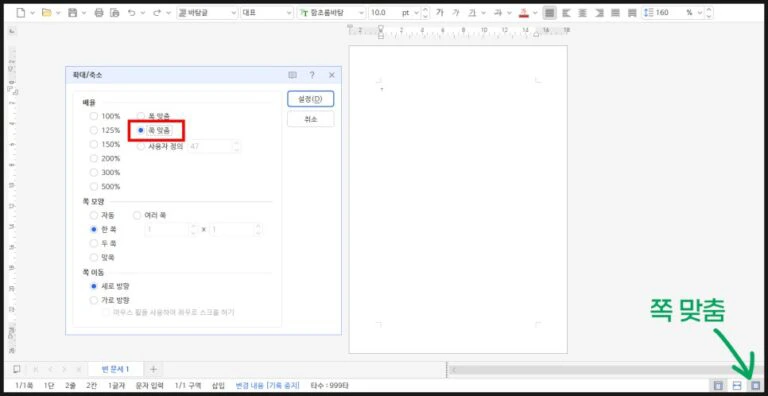
Task: Click the line spacing stepper arrows
Action: pos(709,13)
